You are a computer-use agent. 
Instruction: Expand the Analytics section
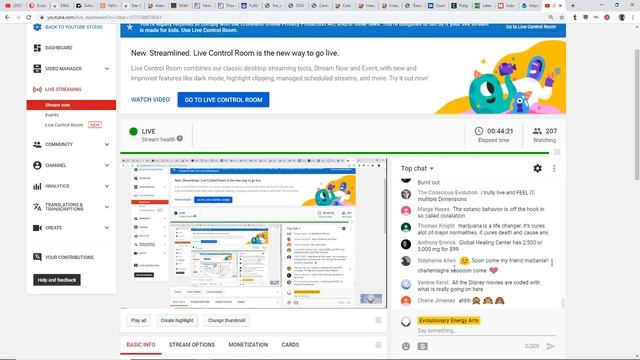point(107,186)
